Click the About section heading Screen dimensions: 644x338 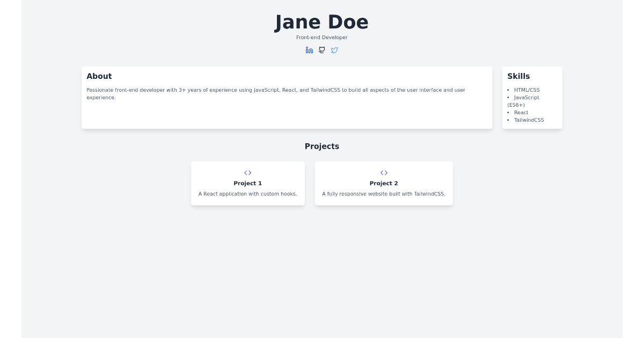99,76
